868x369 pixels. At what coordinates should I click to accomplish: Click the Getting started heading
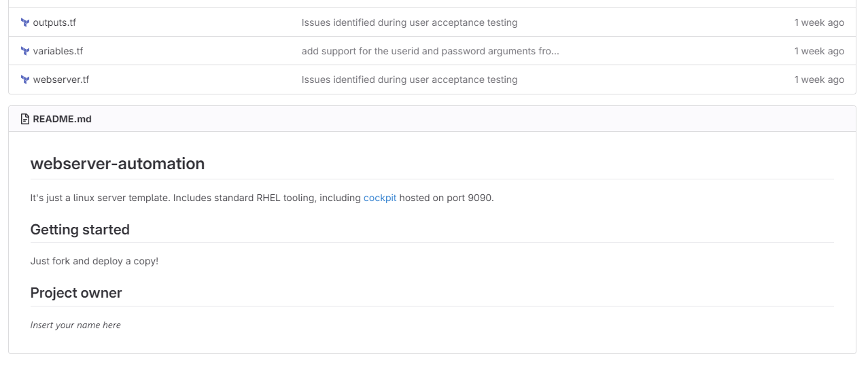pos(80,230)
